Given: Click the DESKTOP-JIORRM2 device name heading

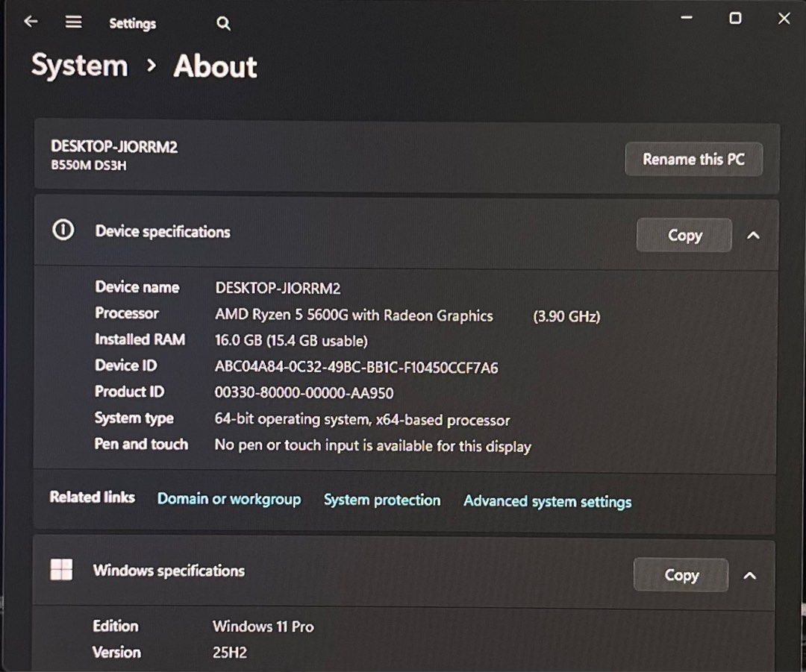Looking at the screenshot, I should point(113,147).
